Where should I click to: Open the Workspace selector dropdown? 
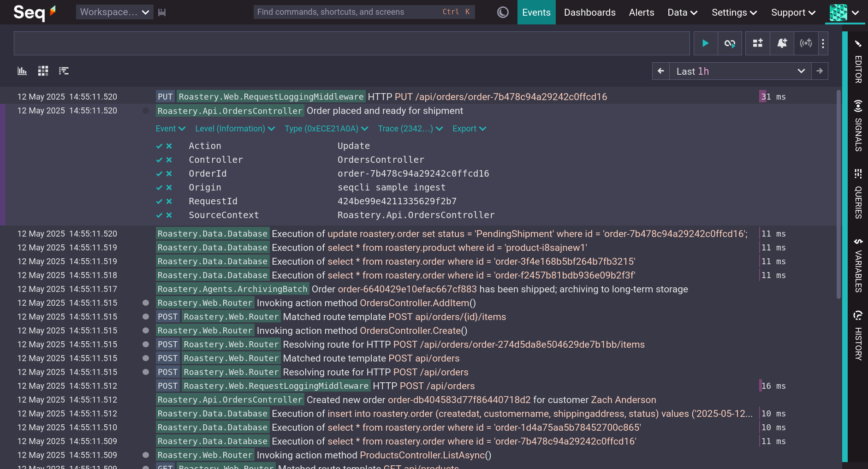(x=114, y=12)
